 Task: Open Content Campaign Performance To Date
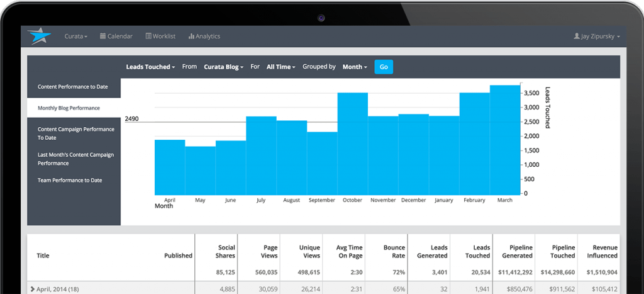75,133
